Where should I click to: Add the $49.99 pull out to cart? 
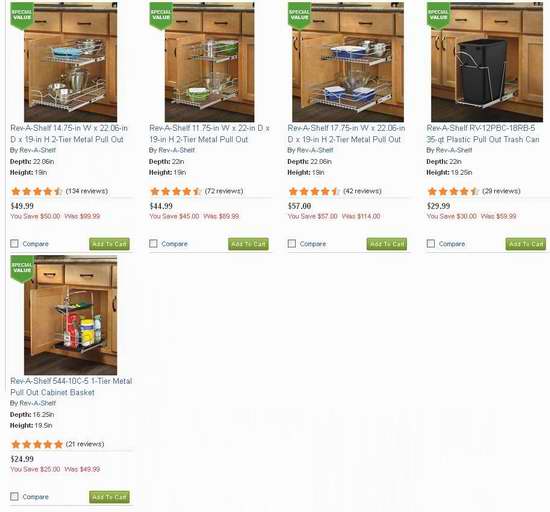(109, 244)
